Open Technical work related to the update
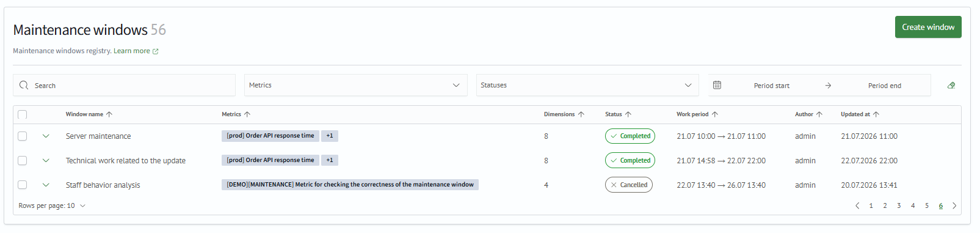 [126, 161]
